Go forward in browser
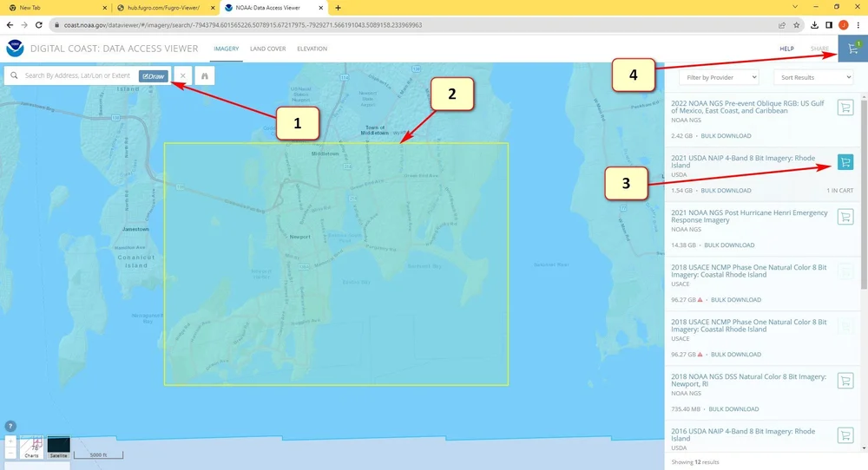 coord(24,25)
